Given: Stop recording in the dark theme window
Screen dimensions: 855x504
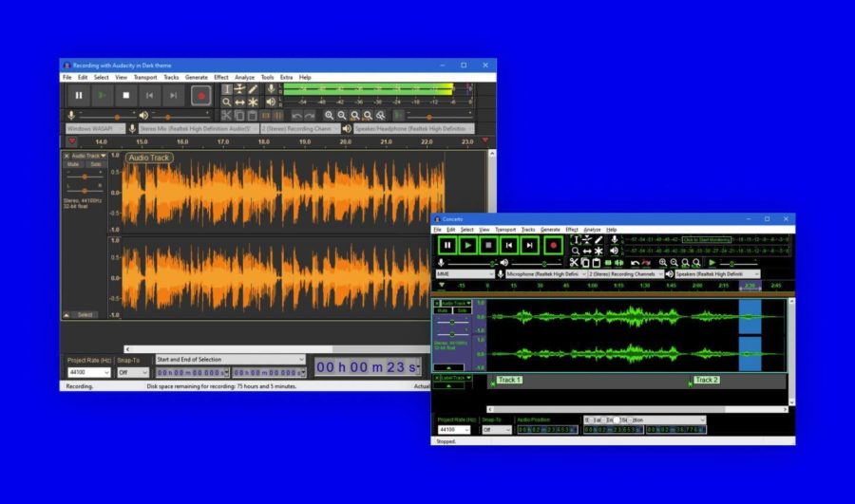Looking at the screenshot, I should [126, 95].
